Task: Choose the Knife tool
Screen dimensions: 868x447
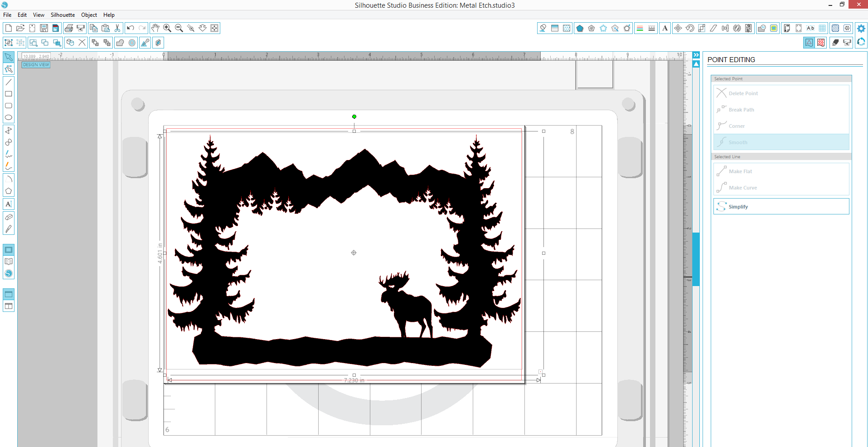Action: (9, 229)
